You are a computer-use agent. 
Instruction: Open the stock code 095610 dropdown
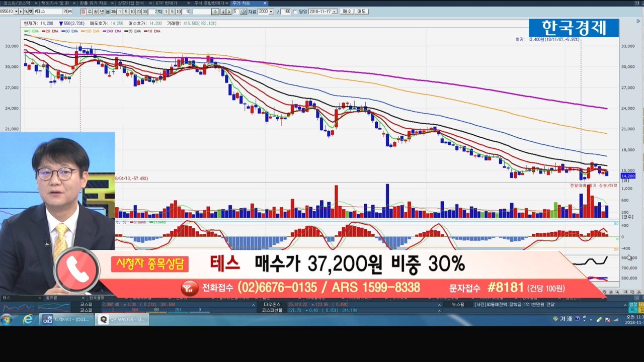tap(16, 12)
